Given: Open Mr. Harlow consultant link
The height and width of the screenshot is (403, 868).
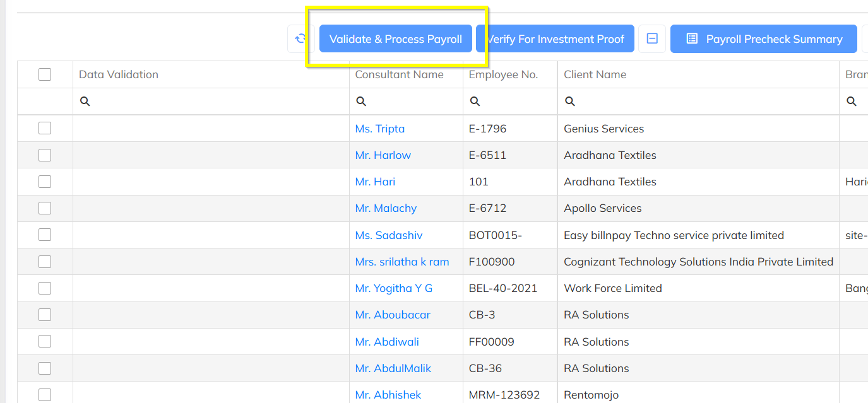Looking at the screenshot, I should [383, 155].
